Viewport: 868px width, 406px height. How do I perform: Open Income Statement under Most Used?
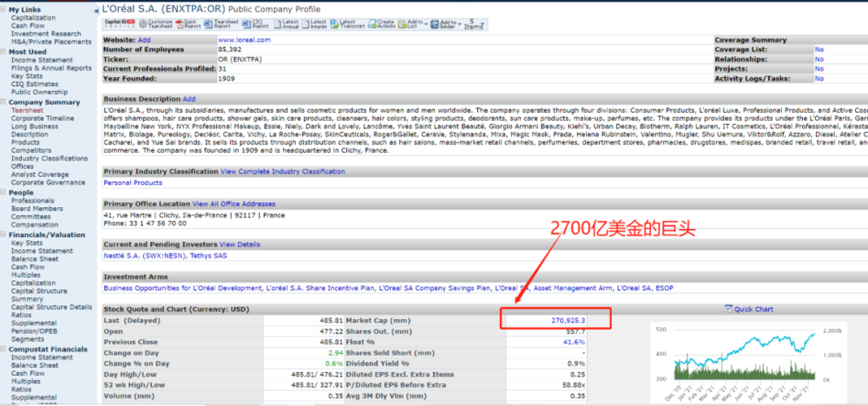click(42, 60)
